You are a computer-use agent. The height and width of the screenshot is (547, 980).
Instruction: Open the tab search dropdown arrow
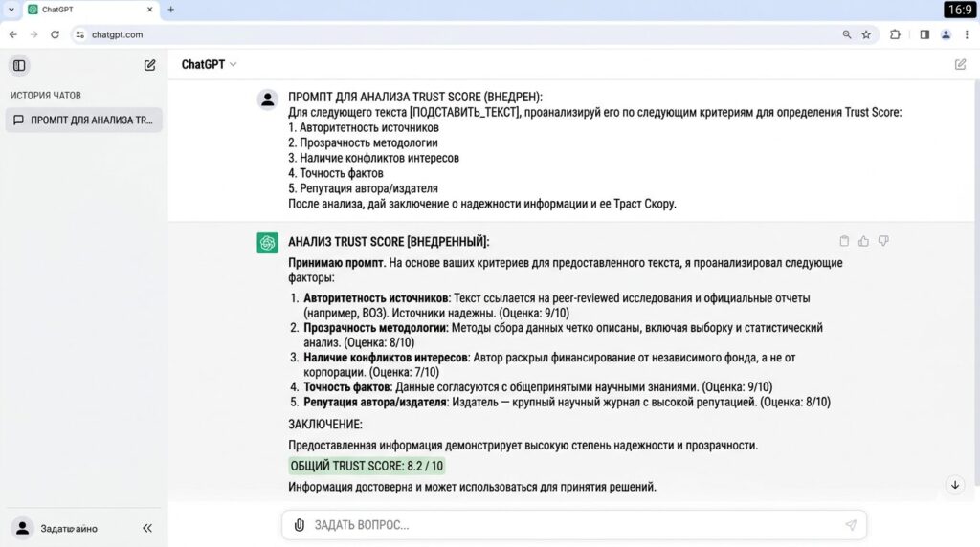coord(11,10)
